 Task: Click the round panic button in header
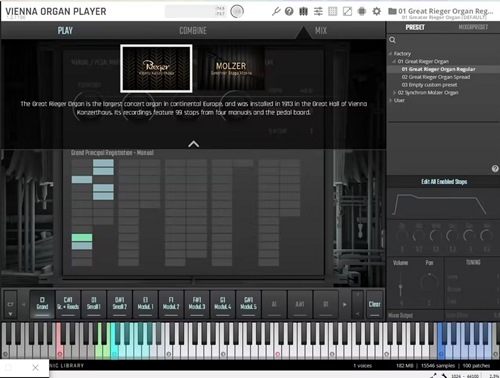pos(237,12)
